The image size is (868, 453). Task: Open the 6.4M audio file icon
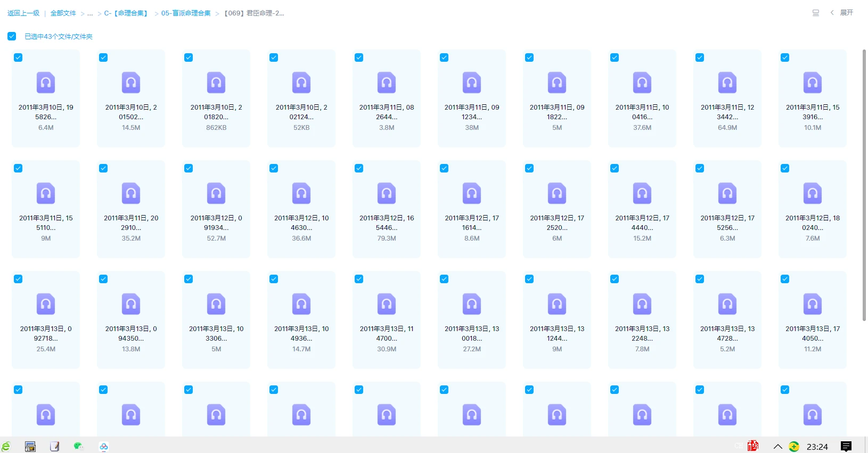[x=46, y=83]
